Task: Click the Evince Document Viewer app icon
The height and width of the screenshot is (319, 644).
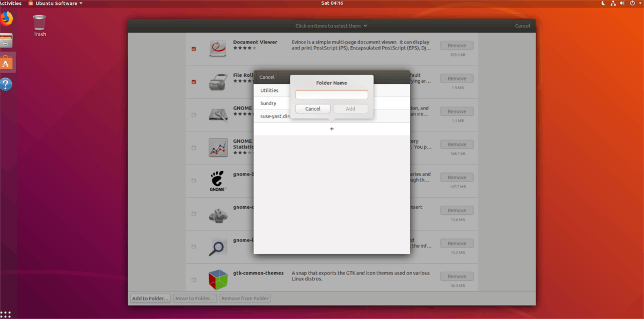Action: click(x=218, y=48)
